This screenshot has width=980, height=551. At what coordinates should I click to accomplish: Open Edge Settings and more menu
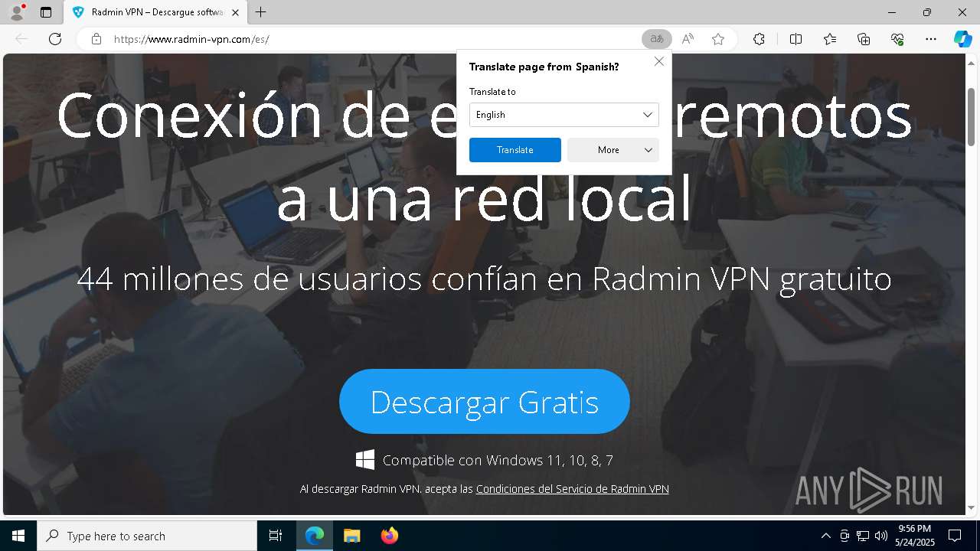(931, 39)
